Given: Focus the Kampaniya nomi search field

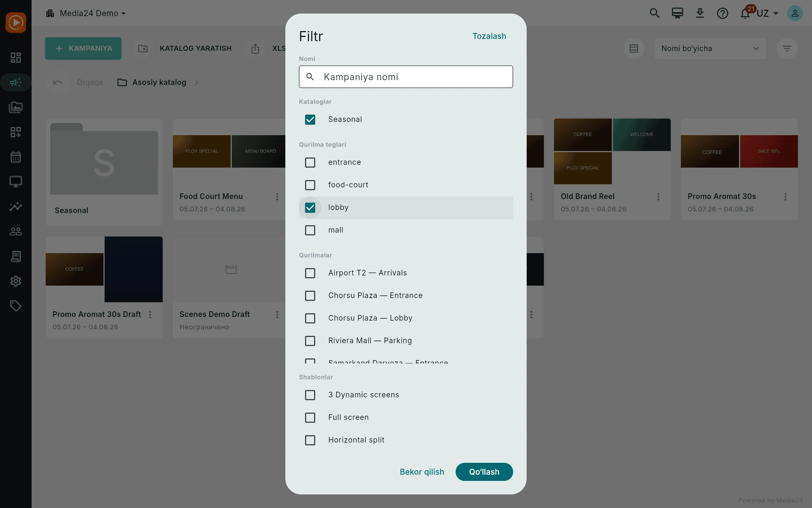Looking at the screenshot, I should pyautogui.click(x=406, y=76).
